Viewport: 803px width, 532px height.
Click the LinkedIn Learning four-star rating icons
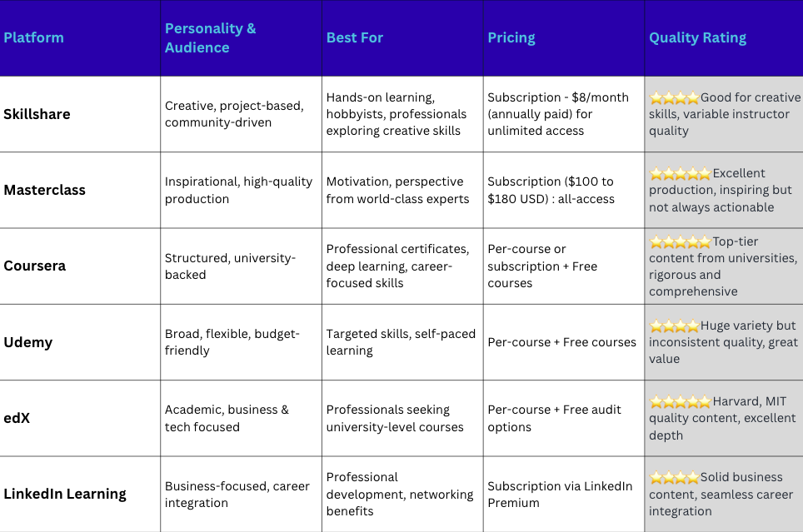[674, 478]
